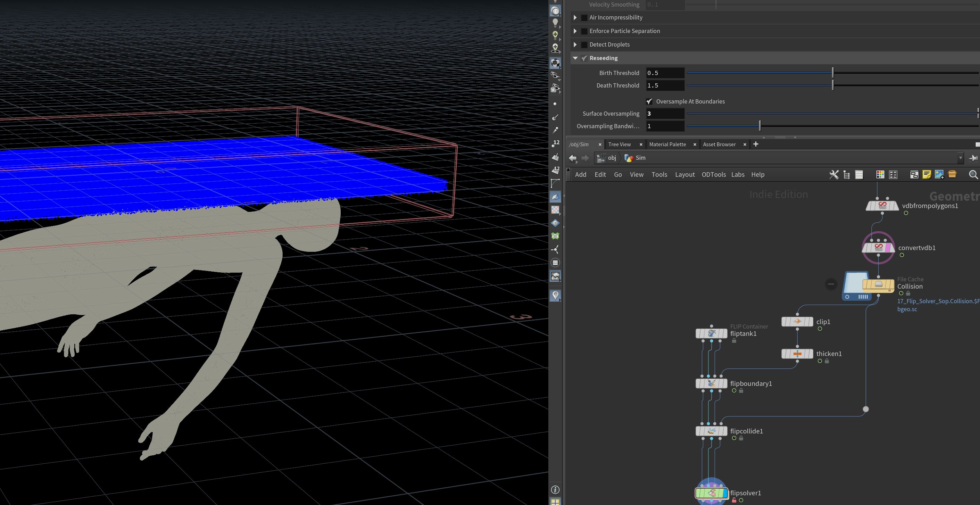Open the viewport info icon
The width and height of the screenshot is (980, 505).
coord(555,490)
